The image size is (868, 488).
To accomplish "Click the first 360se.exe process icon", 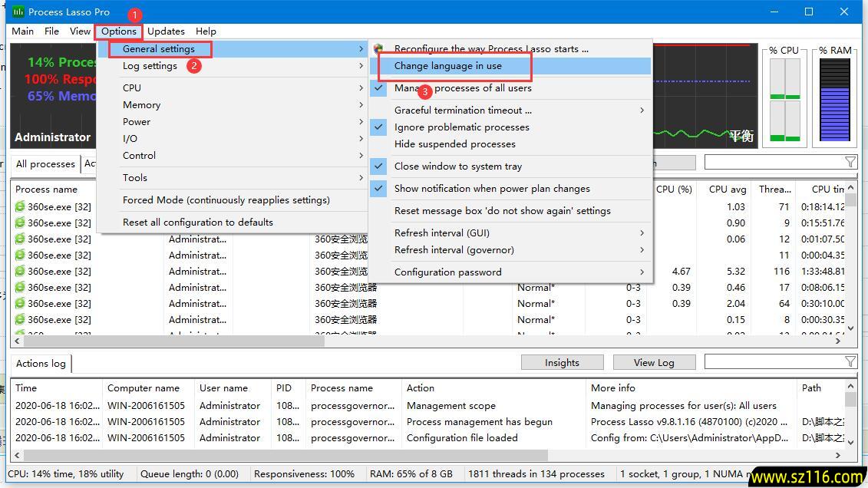I will click(x=21, y=206).
